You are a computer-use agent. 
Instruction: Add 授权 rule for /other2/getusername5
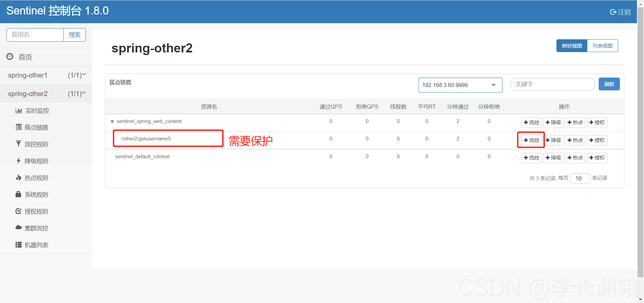(x=597, y=140)
